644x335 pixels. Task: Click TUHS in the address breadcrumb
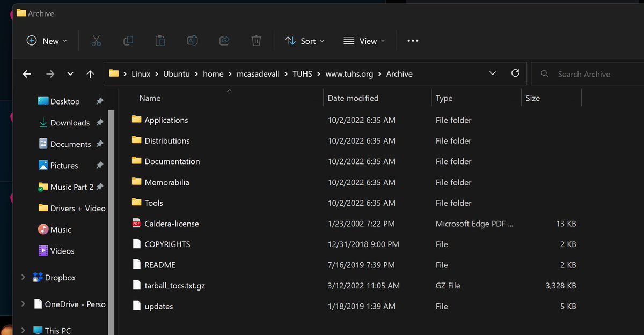303,74
